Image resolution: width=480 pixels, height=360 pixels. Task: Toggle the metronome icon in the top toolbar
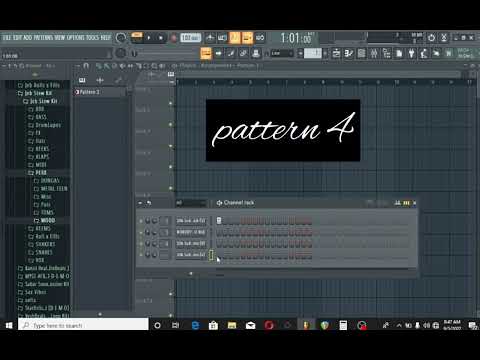click(210, 38)
